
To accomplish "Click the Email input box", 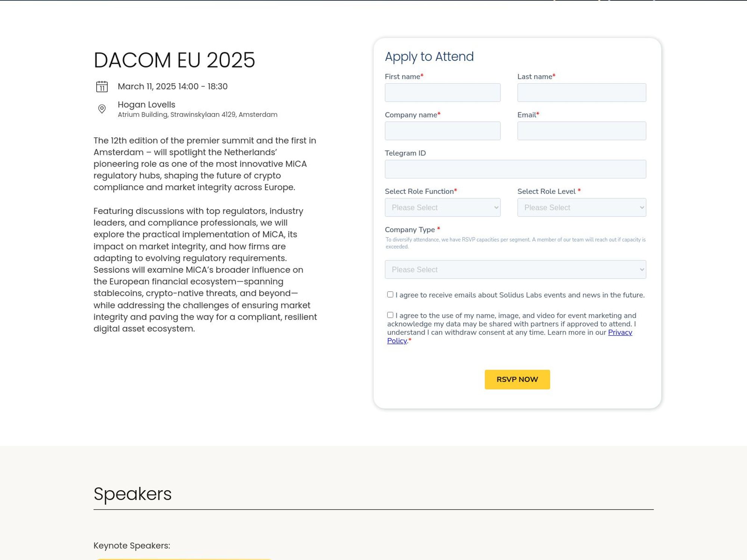I will (582, 131).
